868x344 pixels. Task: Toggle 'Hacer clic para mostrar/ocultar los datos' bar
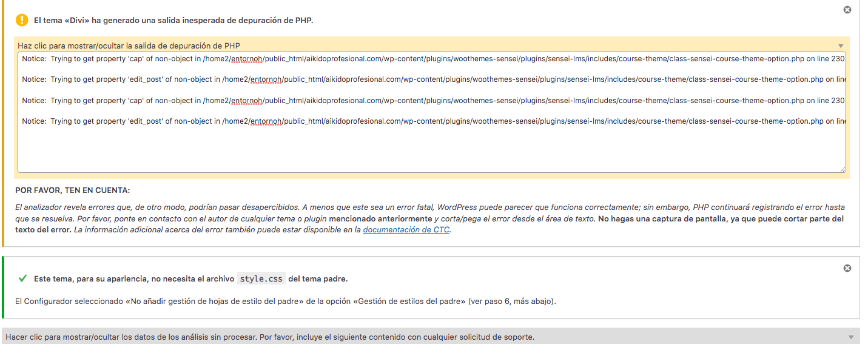point(431,337)
